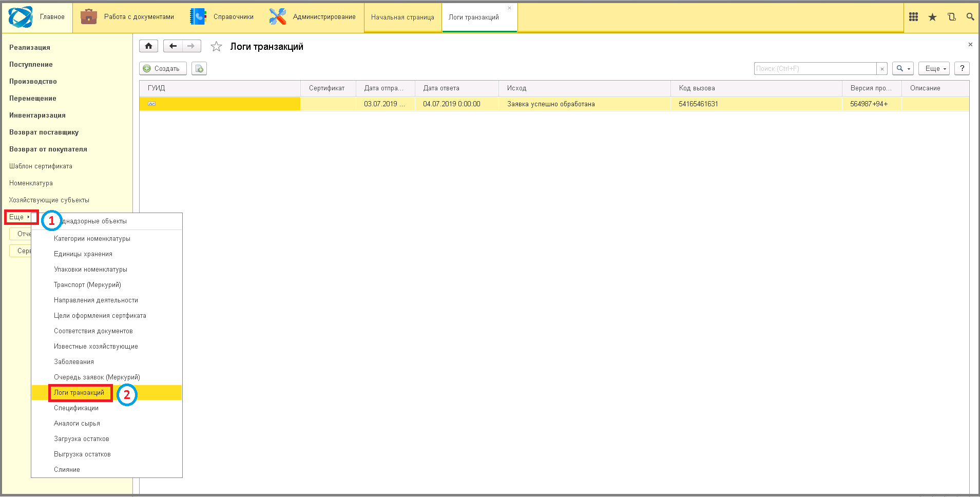
Task: Click the copy-create icon next to Создать
Action: (199, 68)
